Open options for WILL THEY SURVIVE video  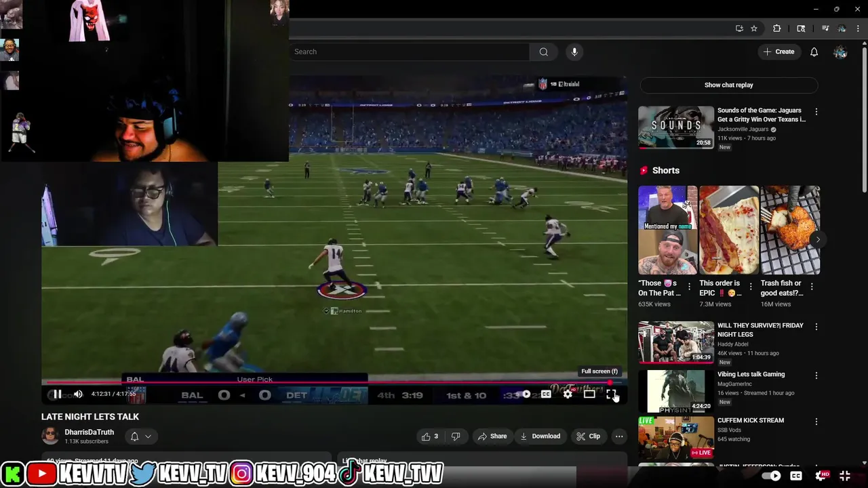[x=816, y=327]
